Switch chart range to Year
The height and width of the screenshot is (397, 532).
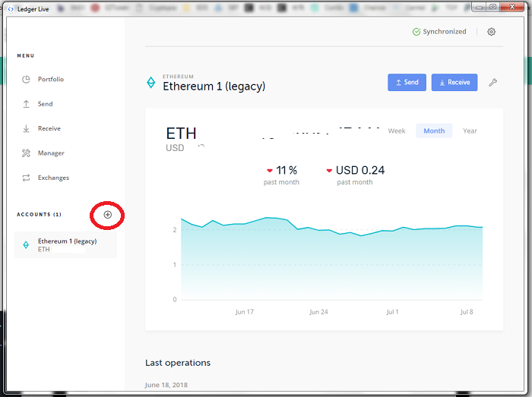(x=470, y=131)
